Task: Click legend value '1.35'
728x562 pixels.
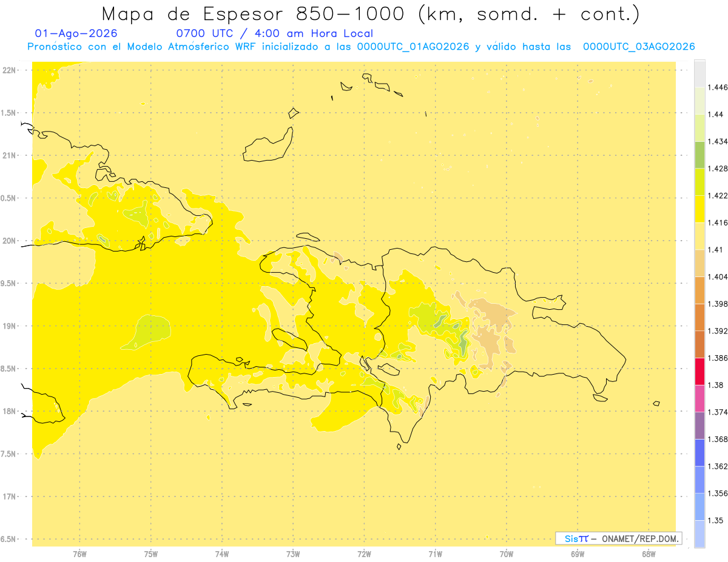Action: 715,520
